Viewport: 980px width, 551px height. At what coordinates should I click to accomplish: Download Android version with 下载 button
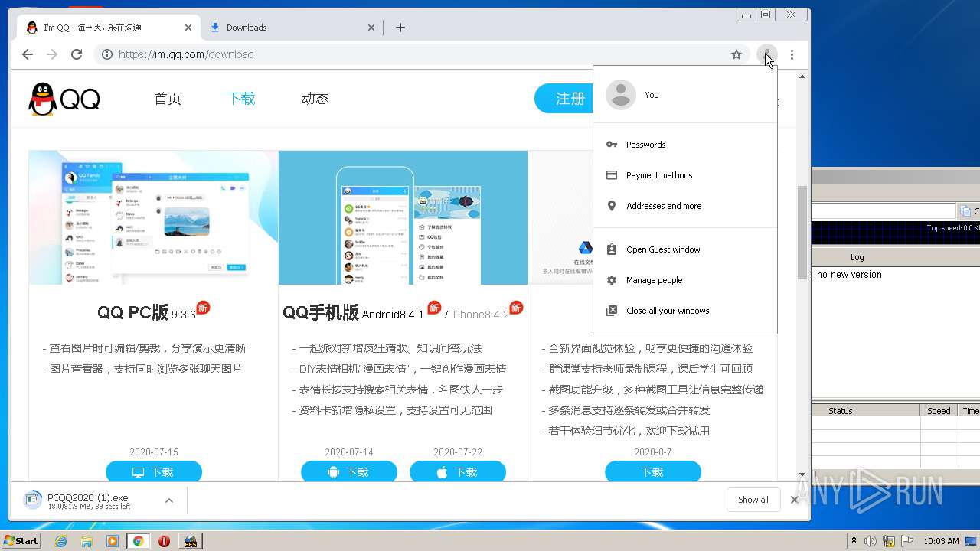[x=349, y=472]
